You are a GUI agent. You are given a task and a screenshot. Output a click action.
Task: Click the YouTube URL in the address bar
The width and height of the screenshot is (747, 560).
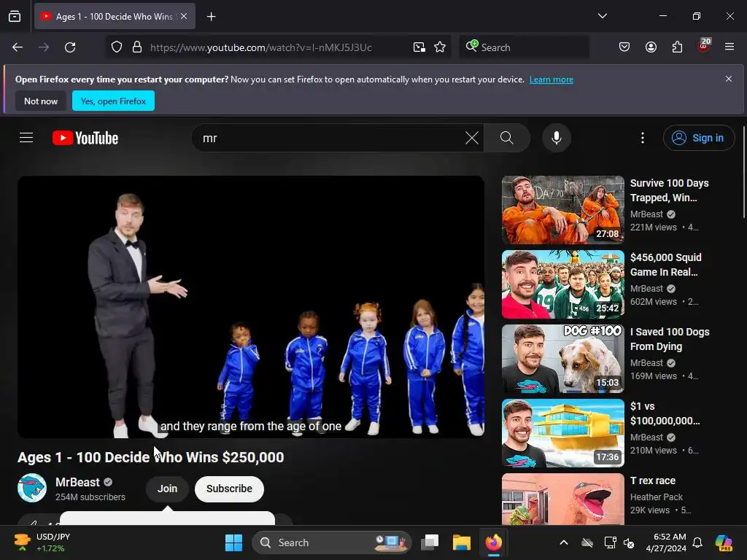click(x=260, y=47)
